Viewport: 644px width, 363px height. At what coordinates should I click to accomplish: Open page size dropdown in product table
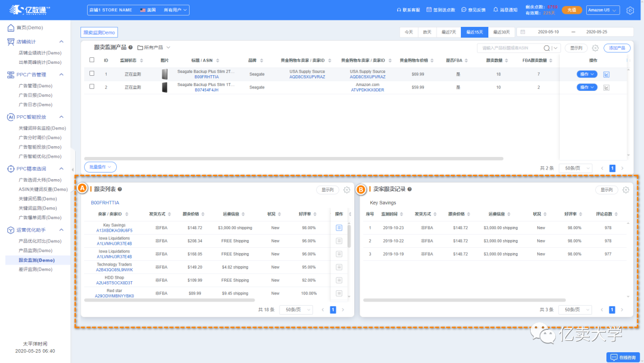pyautogui.click(x=576, y=168)
